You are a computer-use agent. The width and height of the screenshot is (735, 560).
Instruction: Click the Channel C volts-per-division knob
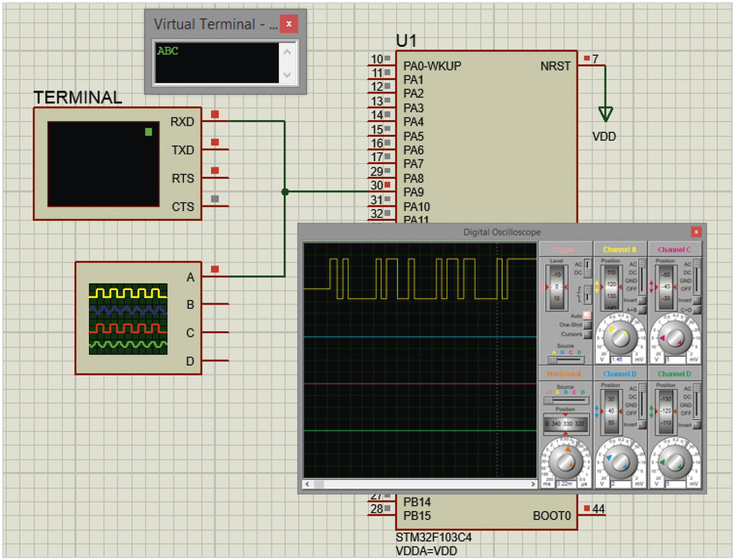coord(675,337)
